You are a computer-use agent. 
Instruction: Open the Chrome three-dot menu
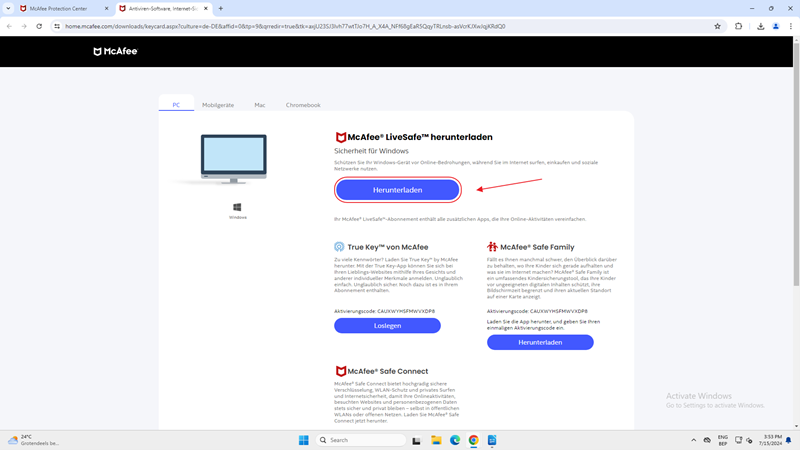(x=791, y=26)
